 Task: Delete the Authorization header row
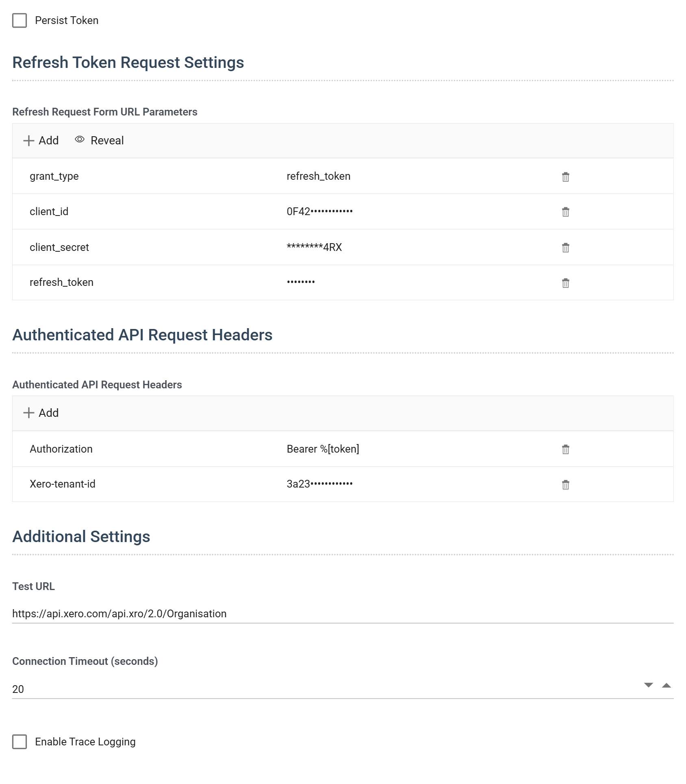(565, 449)
